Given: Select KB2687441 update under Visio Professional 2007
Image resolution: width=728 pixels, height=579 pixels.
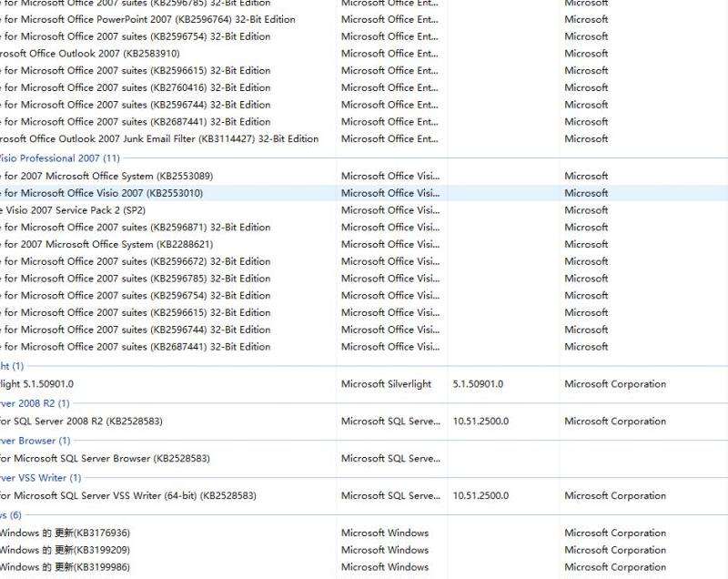Looking at the screenshot, I should point(135,347).
